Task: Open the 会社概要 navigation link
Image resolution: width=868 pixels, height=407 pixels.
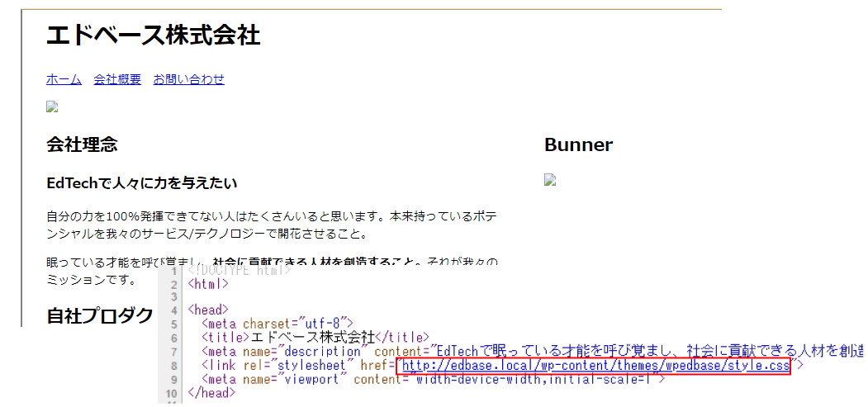Action: (117, 79)
